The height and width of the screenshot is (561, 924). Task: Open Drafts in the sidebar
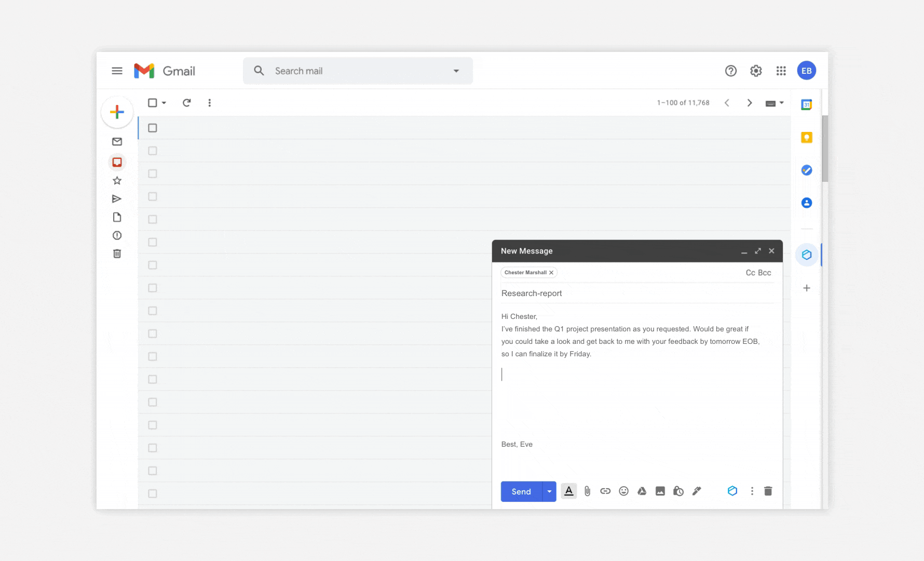[117, 217]
